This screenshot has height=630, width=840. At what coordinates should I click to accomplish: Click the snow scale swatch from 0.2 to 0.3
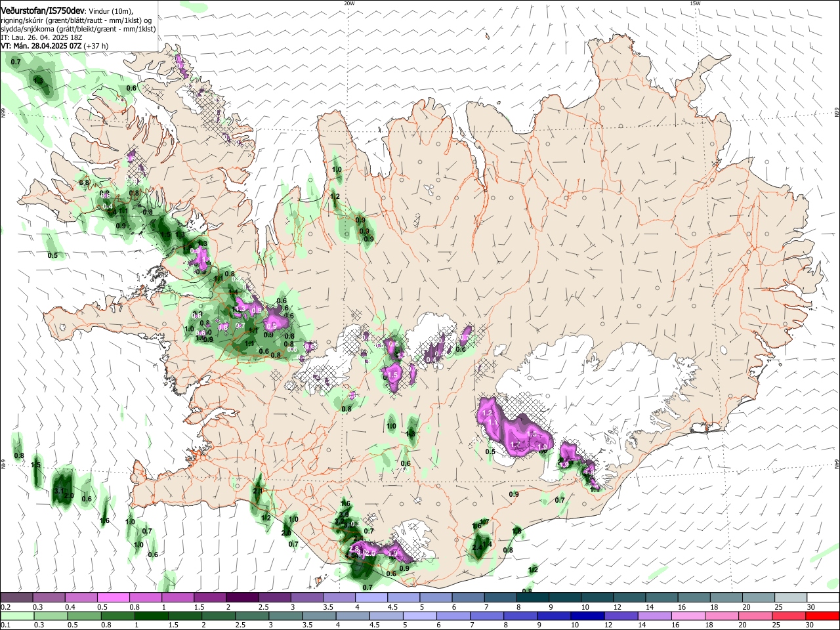17,598
